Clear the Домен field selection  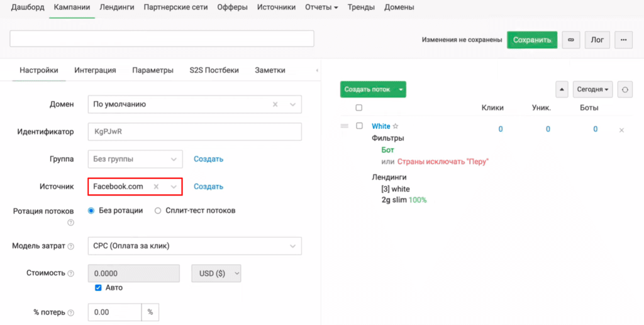(x=275, y=104)
